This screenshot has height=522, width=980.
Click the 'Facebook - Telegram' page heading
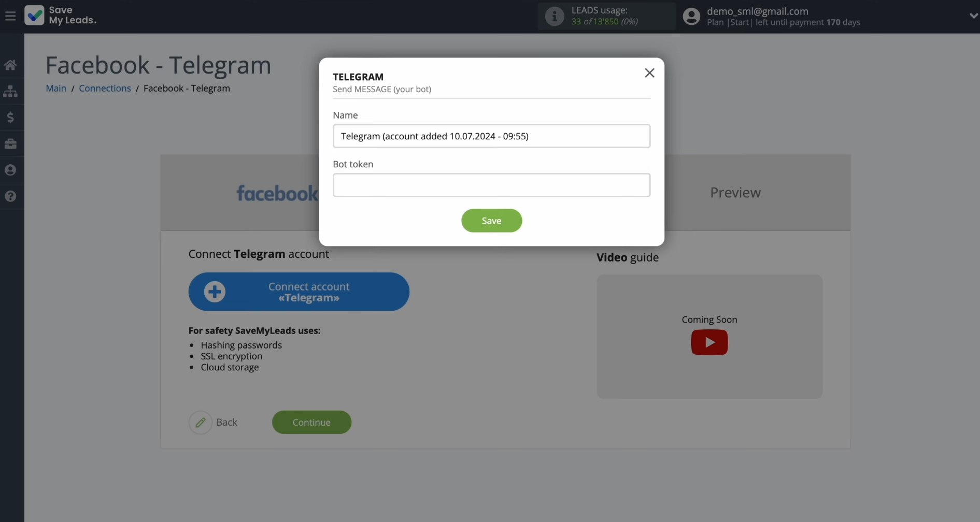158,65
